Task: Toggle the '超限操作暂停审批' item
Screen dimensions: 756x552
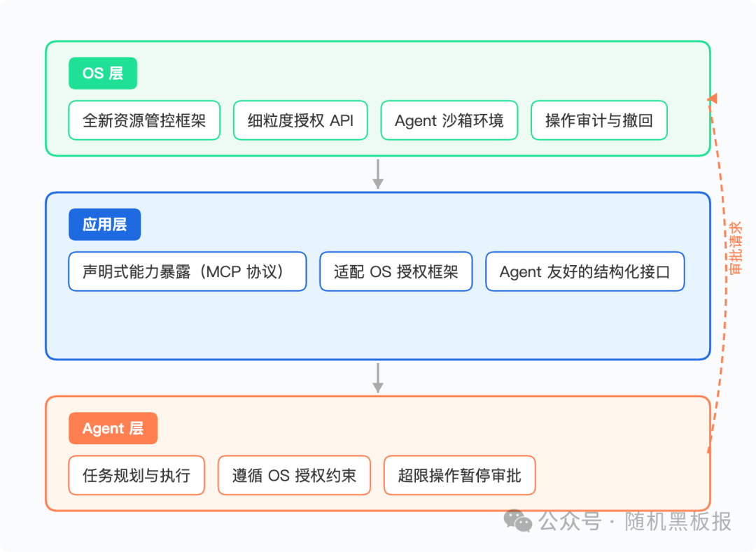Action: click(x=460, y=475)
